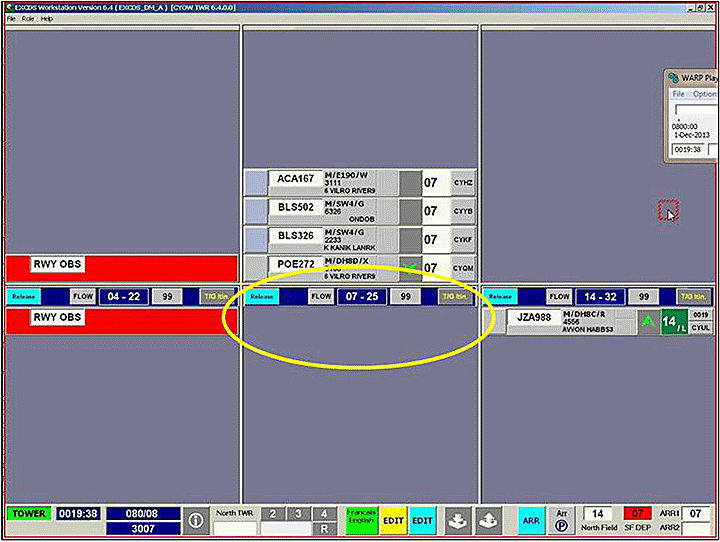The height and width of the screenshot is (542, 720).
Task: Toggle the R button under North TWR
Action: point(323,527)
